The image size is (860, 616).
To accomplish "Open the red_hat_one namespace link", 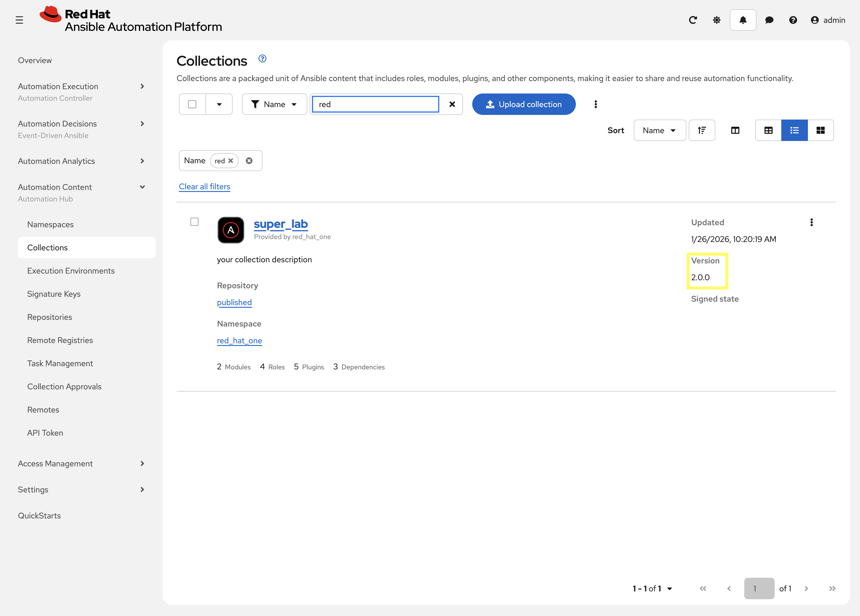I will [239, 340].
